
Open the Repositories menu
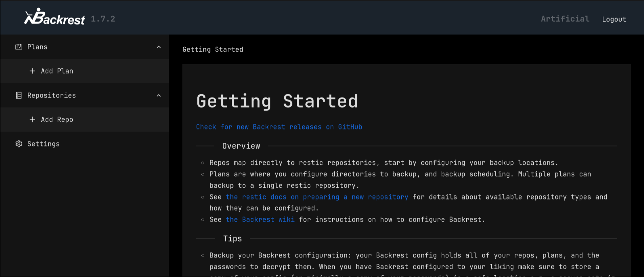tap(85, 95)
